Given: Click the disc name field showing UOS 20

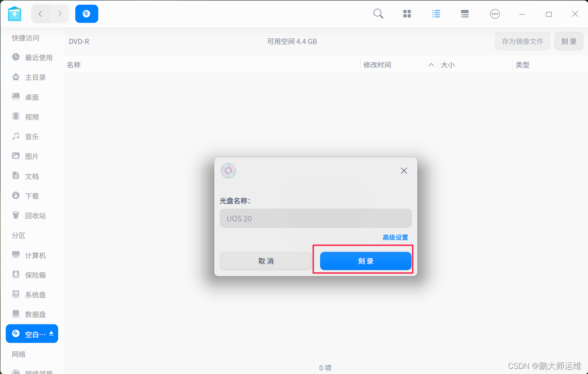Looking at the screenshot, I should tap(316, 218).
